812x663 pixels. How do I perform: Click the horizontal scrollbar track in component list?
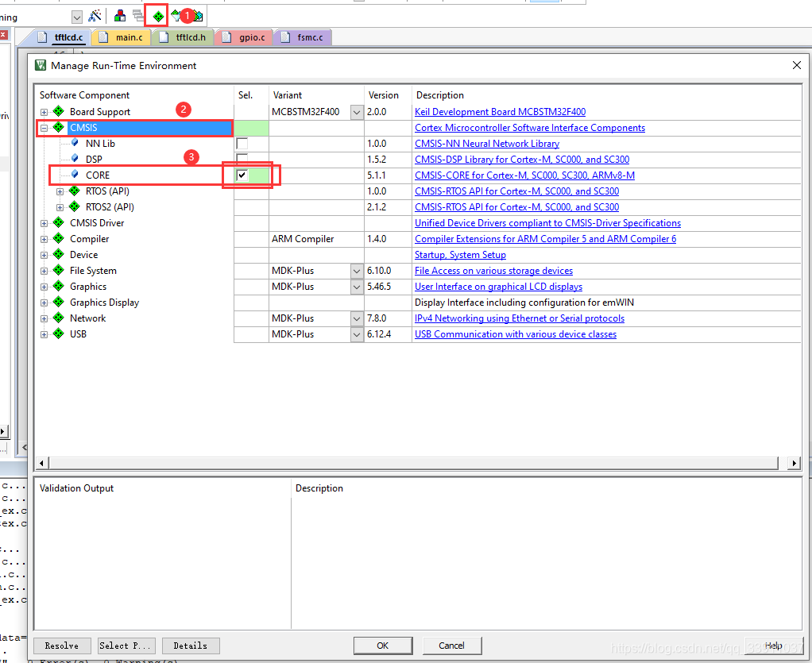pyautogui.click(x=413, y=463)
